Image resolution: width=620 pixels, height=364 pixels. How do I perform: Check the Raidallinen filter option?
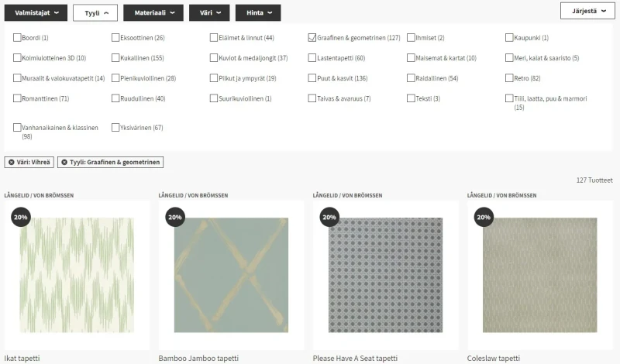pyautogui.click(x=411, y=78)
